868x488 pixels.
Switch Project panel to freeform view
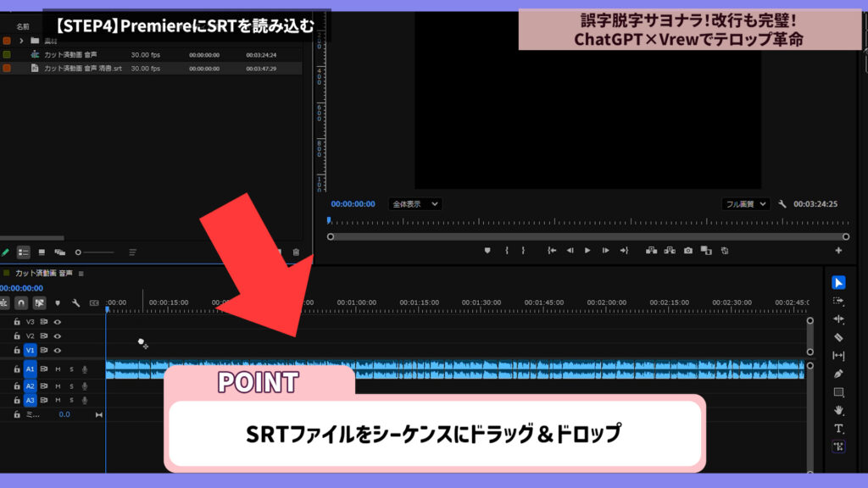point(60,252)
